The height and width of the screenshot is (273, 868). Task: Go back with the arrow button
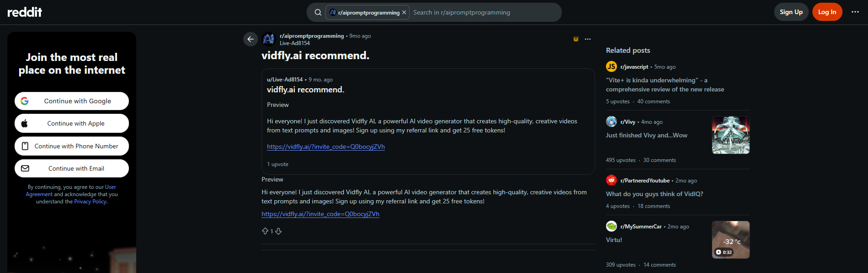[251, 39]
